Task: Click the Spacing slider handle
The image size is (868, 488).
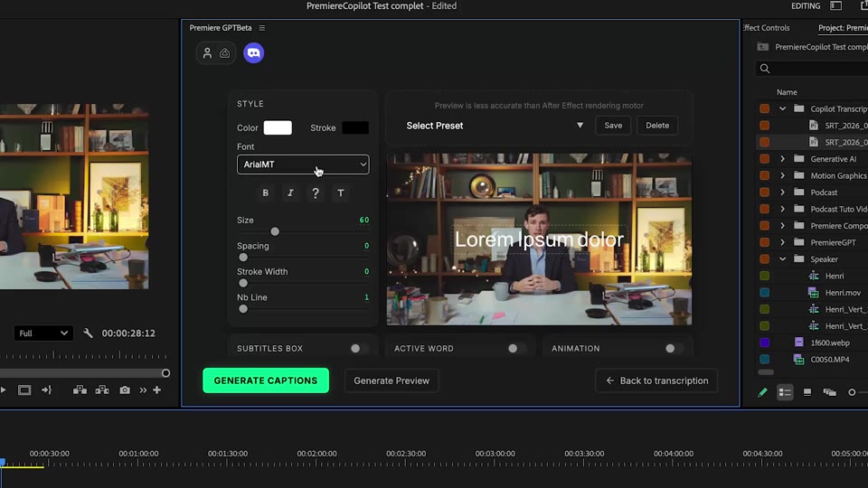Action: pos(243,258)
